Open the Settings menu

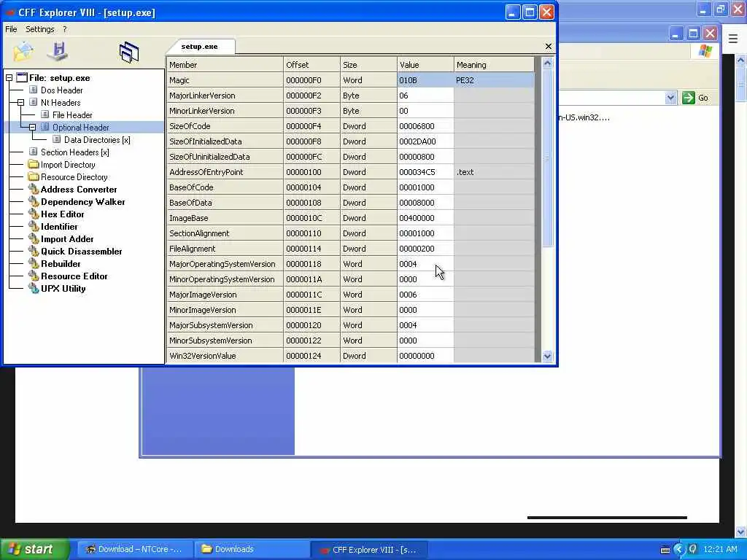pyautogui.click(x=40, y=29)
